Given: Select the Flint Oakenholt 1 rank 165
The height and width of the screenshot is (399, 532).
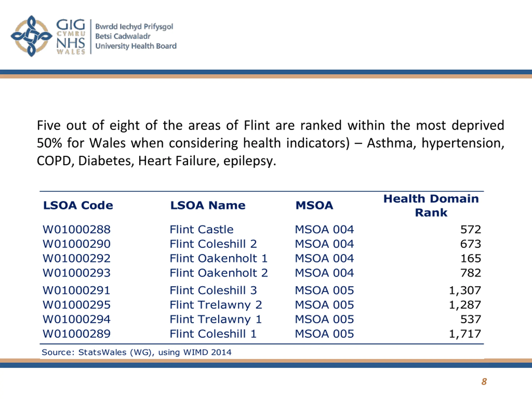Looking at the screenshot, I should coord(471,258).
